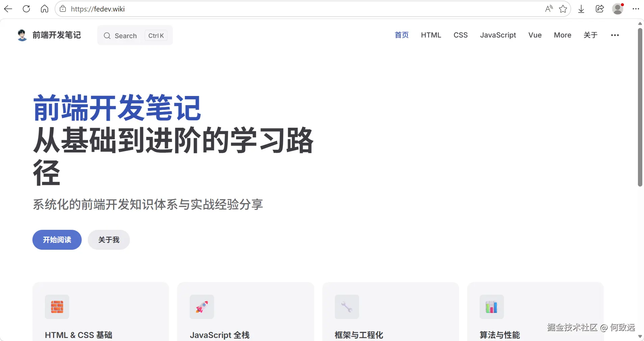View site info lock icon
644x341 pixels.
pos(63,9)
